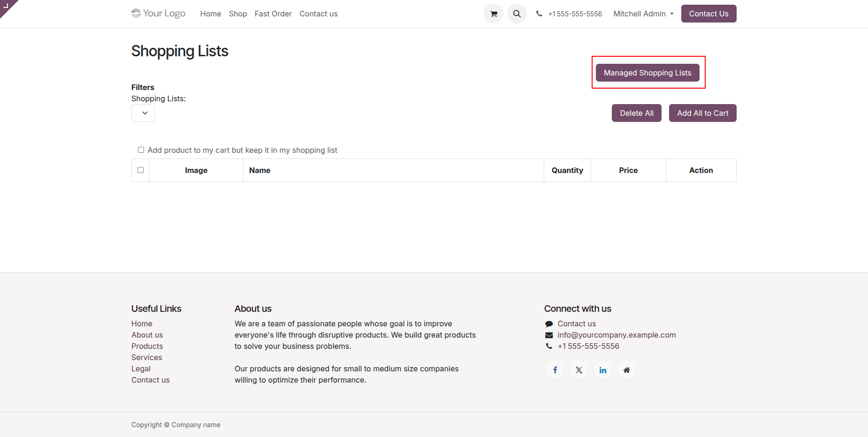Open the Legal link in Useful Links
868x437 pixels.
[x=141, y=369]
